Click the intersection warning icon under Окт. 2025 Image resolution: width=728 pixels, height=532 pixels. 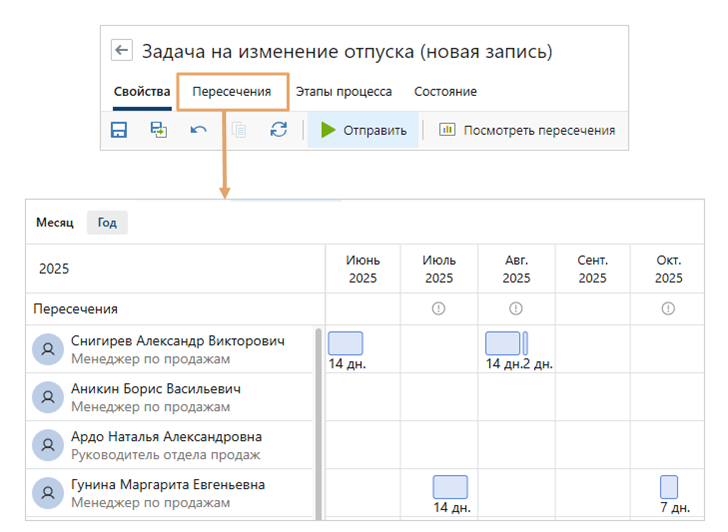point(669,309)
